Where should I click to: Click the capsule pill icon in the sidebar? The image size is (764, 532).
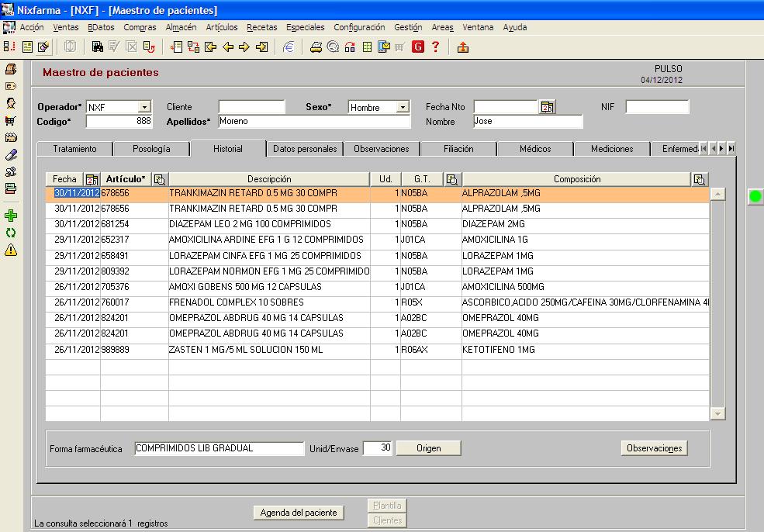pos(11,155)
